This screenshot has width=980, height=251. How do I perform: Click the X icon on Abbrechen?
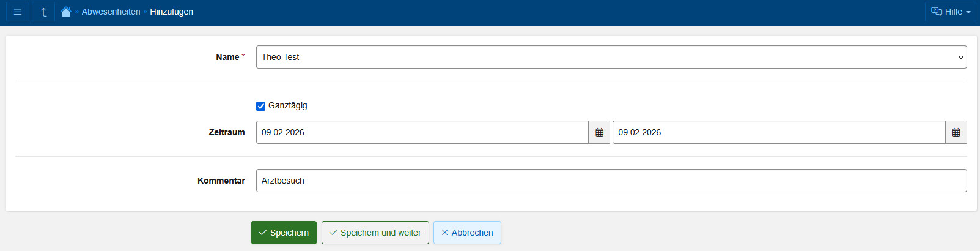click(x=445, y=233)
